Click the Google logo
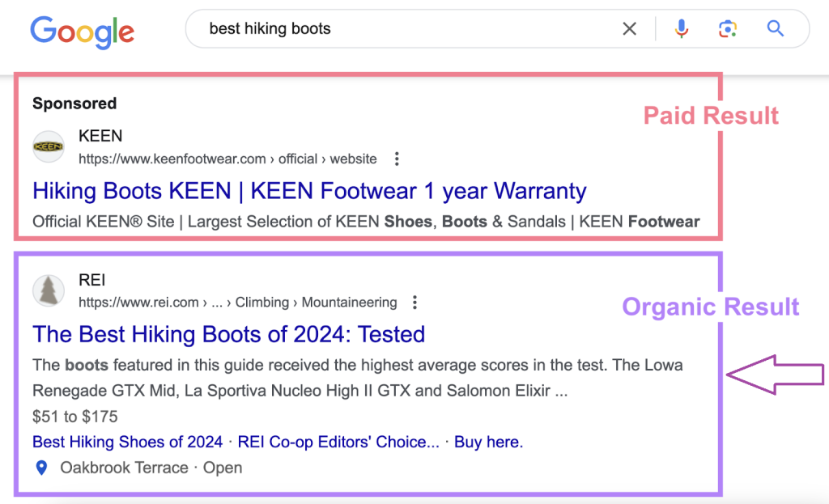Image resolution: width=829 pixels, height=504 pixels. tap(82, 30)
